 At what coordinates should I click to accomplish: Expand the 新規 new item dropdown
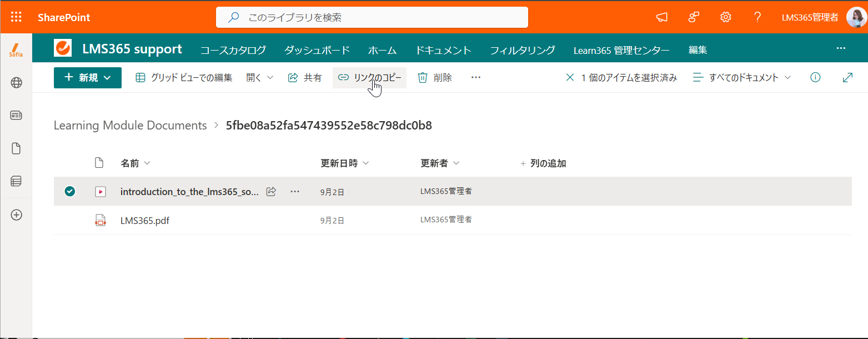pyautogui.click(x=88, y=78)
